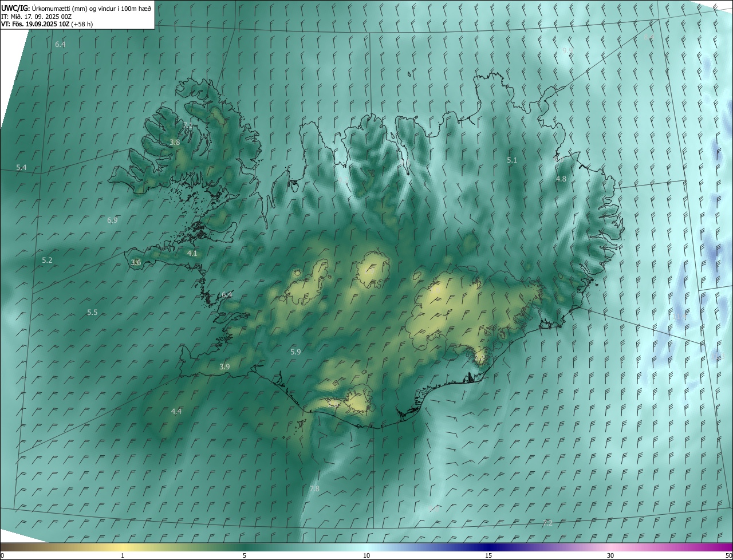Click the '5' tick label on the color scale
733x560 pixels.
[x=245, y=556]
